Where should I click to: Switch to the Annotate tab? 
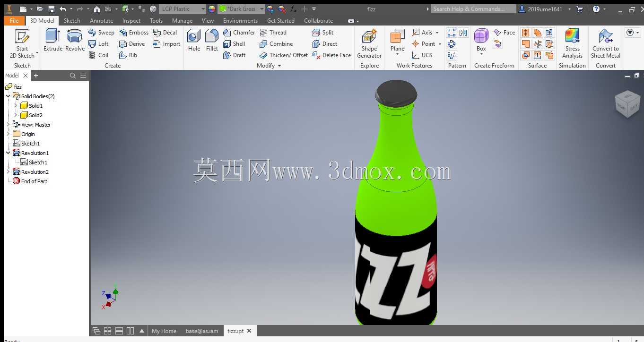click(x=101, y=21)
